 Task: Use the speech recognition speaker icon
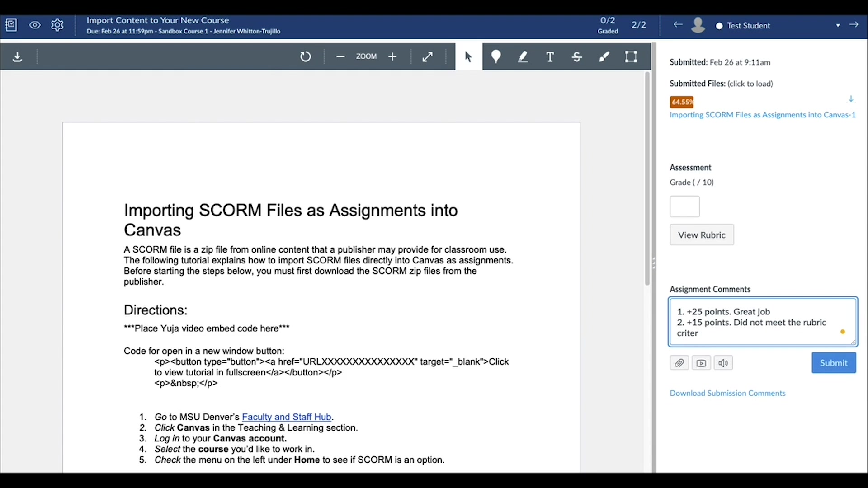(723, 363)
